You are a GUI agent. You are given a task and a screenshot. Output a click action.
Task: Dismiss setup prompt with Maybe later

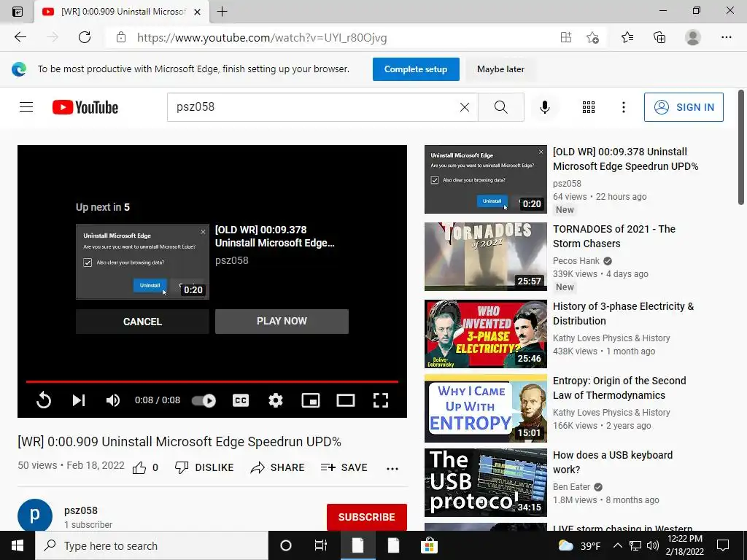pos(500,69)
